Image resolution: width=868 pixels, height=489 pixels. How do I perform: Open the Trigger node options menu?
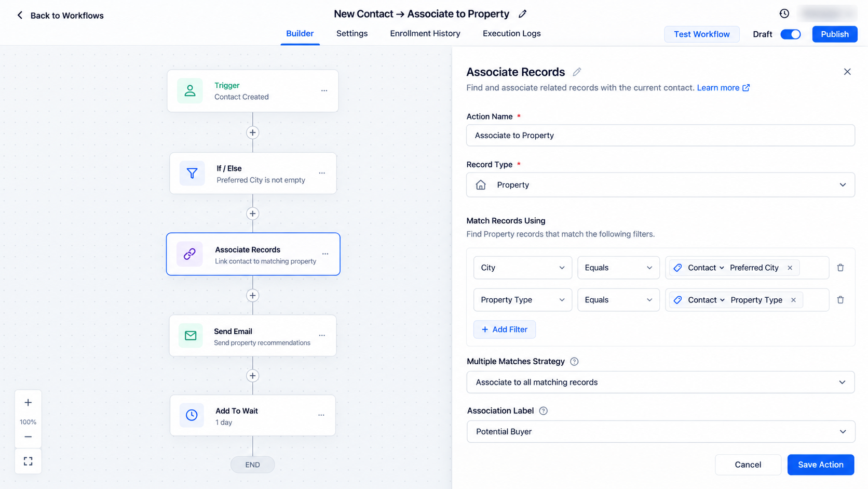(324, 90)
